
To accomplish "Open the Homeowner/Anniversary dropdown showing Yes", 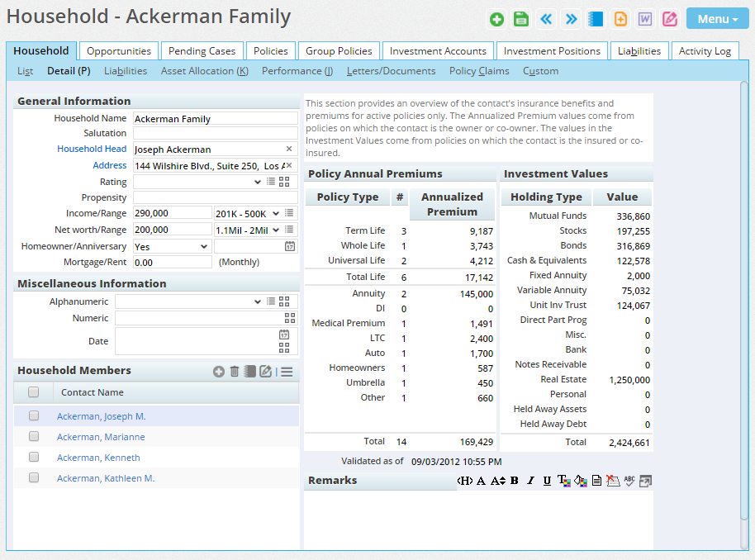I will [x=171, y=245].
